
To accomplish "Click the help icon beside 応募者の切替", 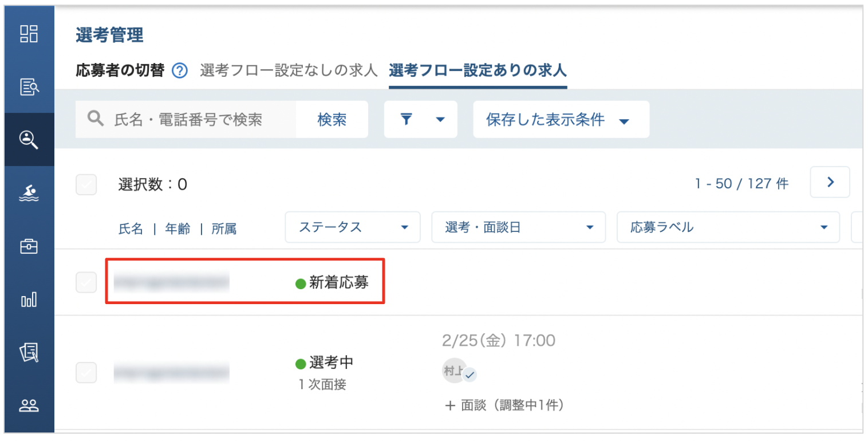I will [x=180, y=71].
